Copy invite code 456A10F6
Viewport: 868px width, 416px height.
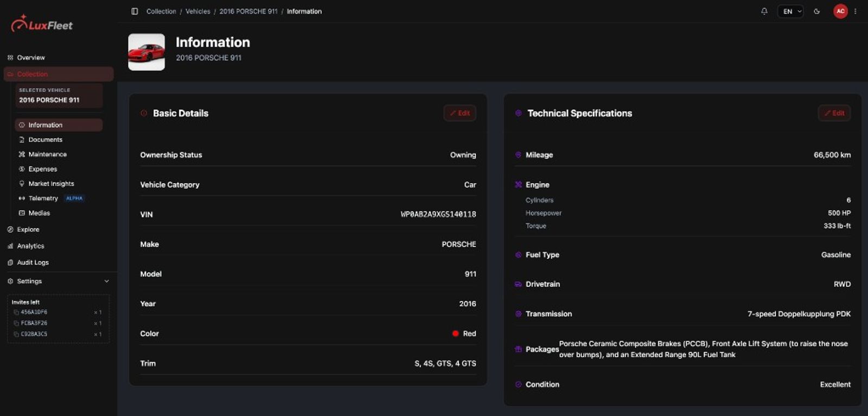point(16,312)
